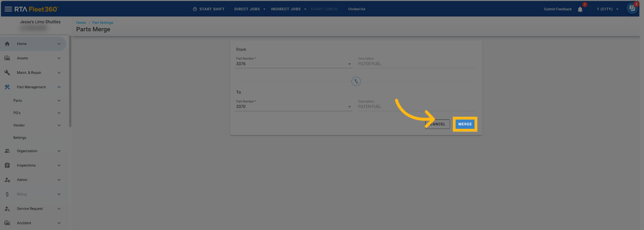The height and width of the screenshot is (230, 644).
Task: Open the From Part Number dropdown
Action: pos(349,64)
